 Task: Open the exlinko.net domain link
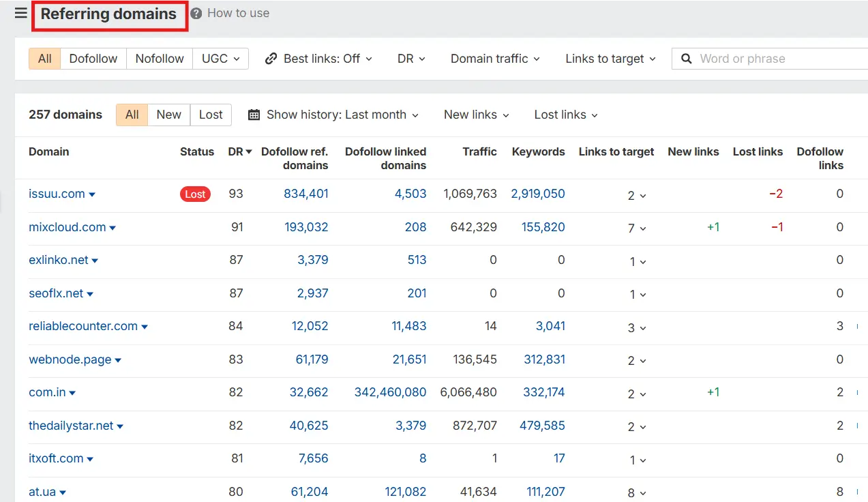click(59, 260)
